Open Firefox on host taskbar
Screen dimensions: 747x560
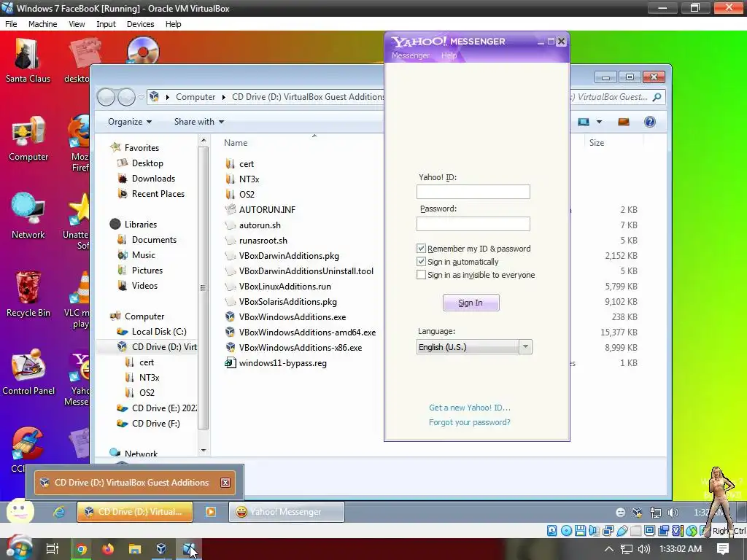(x=108, y=549)
